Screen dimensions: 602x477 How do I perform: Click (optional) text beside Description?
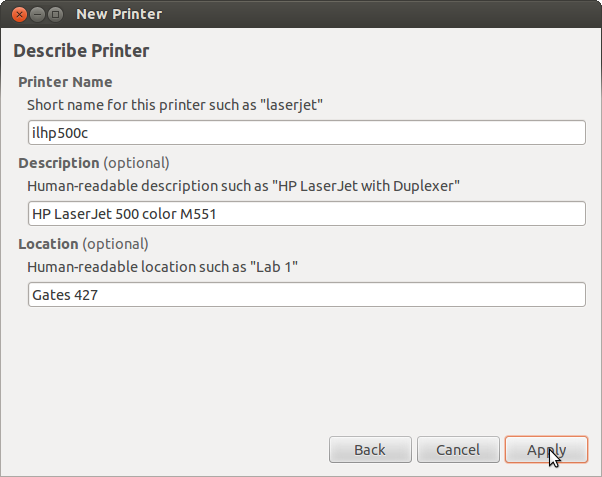(137, 163)
